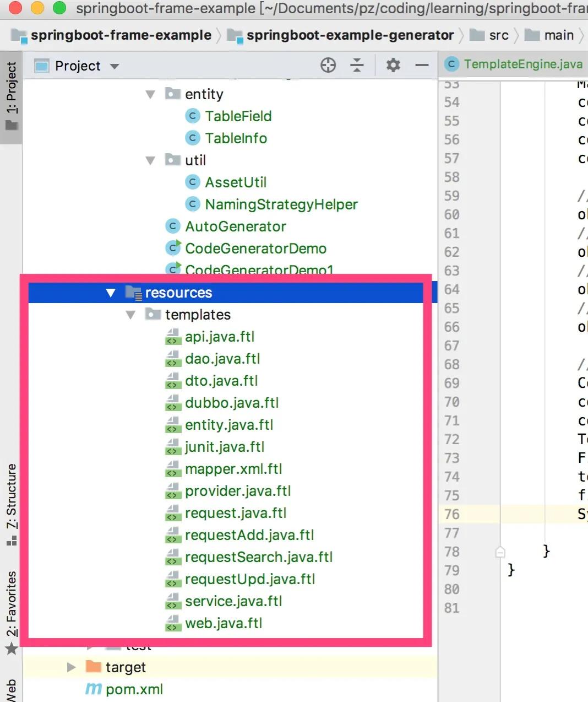Select the AssetUtil class
588x702 pixels.
(x=236, y=182)
